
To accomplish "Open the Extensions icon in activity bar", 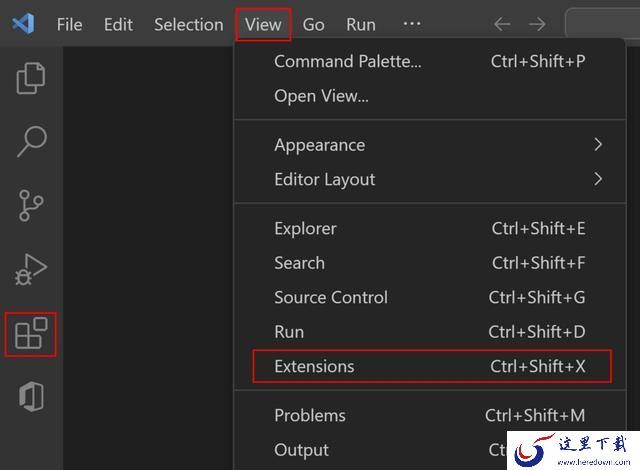I will tap(31, 334).
